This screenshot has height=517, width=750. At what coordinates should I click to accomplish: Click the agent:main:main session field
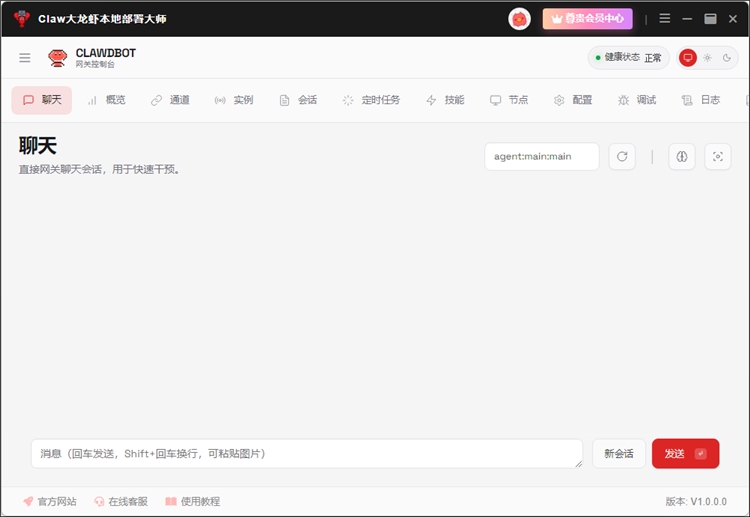(x=542, y=156)
